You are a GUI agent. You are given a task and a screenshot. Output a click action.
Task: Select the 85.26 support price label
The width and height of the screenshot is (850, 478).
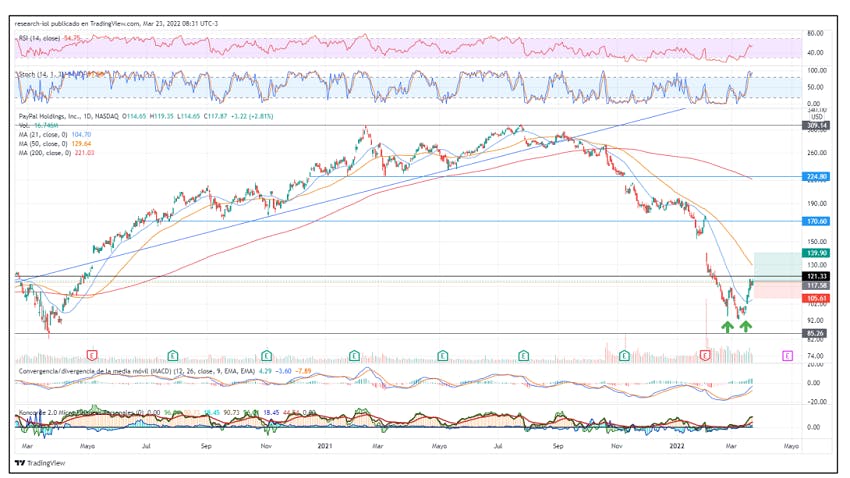click(x=816, y=333)
